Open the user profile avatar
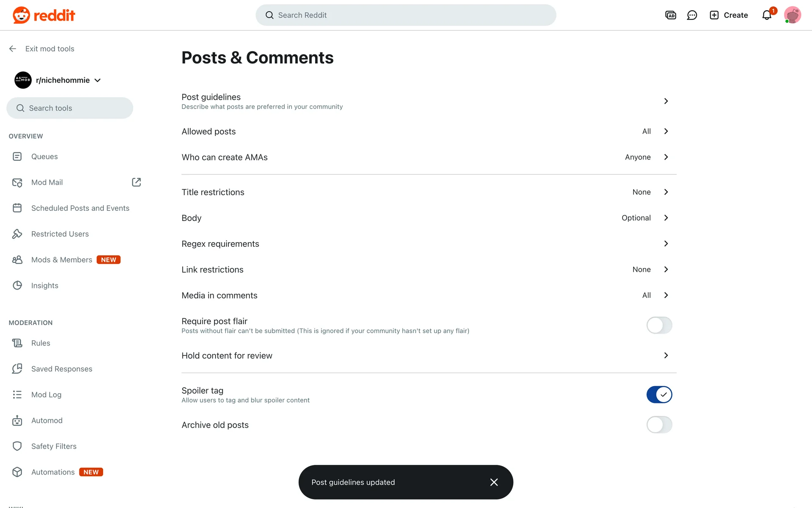Viewport: 812px width, 508px height. [x=792, y=15]
